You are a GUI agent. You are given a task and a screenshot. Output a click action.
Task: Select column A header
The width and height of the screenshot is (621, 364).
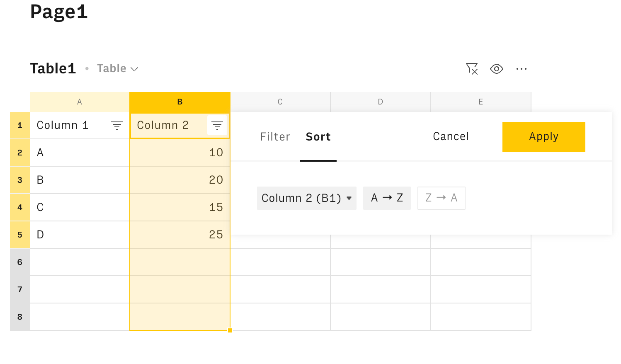80,102
